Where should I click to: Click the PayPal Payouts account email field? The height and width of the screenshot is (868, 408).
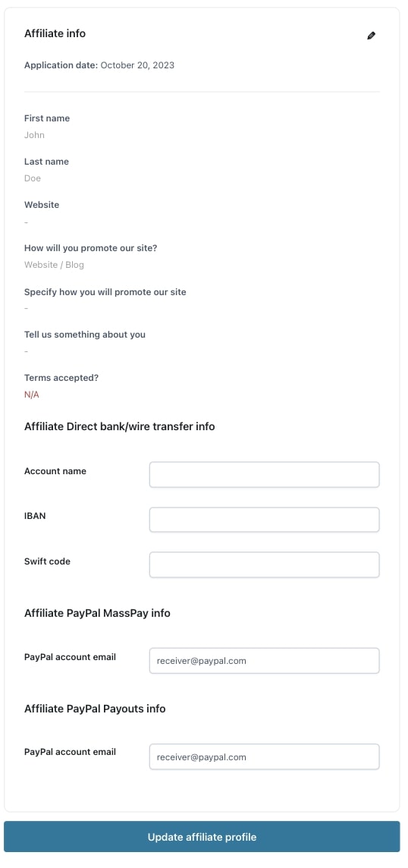point(264,756)
